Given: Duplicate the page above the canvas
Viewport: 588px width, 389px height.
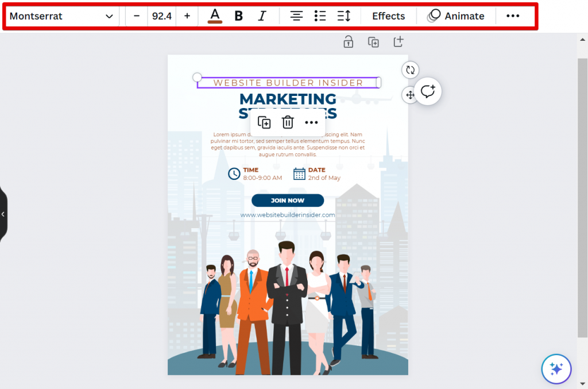Looking at the screenshot, I should click(x=373, y=42).
